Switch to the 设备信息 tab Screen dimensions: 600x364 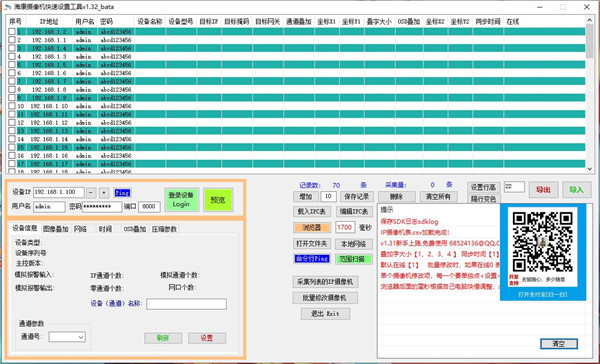[24, 228]
